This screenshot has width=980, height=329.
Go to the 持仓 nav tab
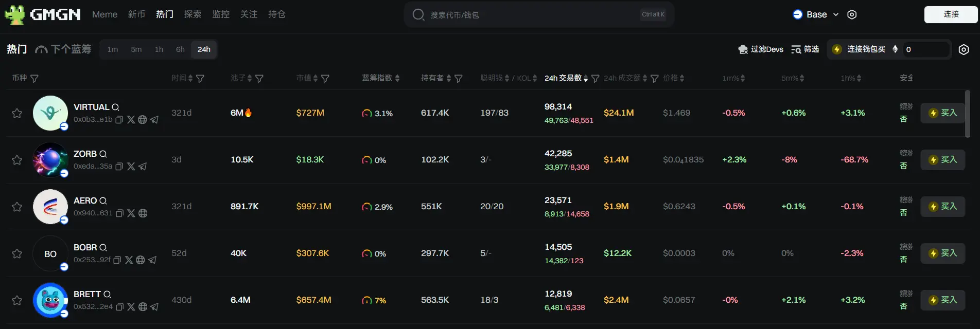click(277, 14)
